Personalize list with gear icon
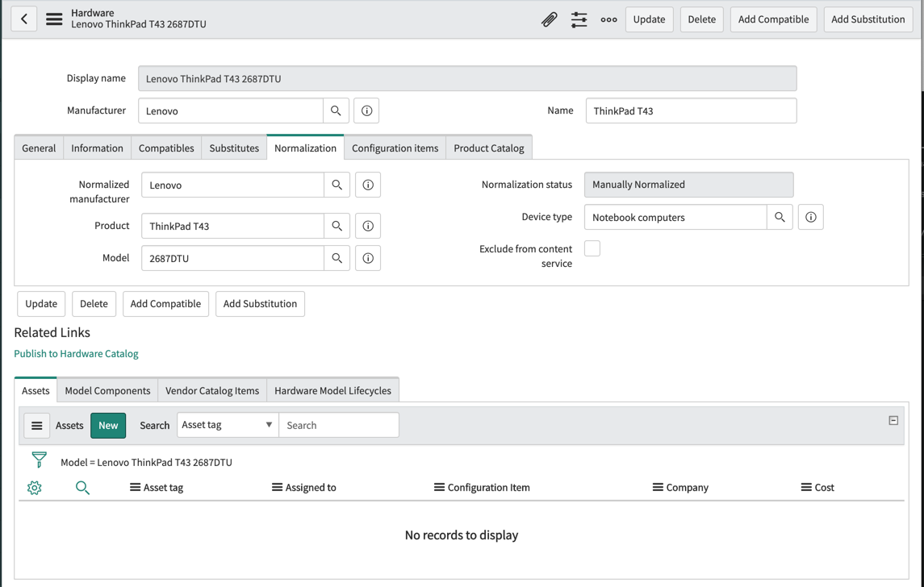 pos(35,488)
